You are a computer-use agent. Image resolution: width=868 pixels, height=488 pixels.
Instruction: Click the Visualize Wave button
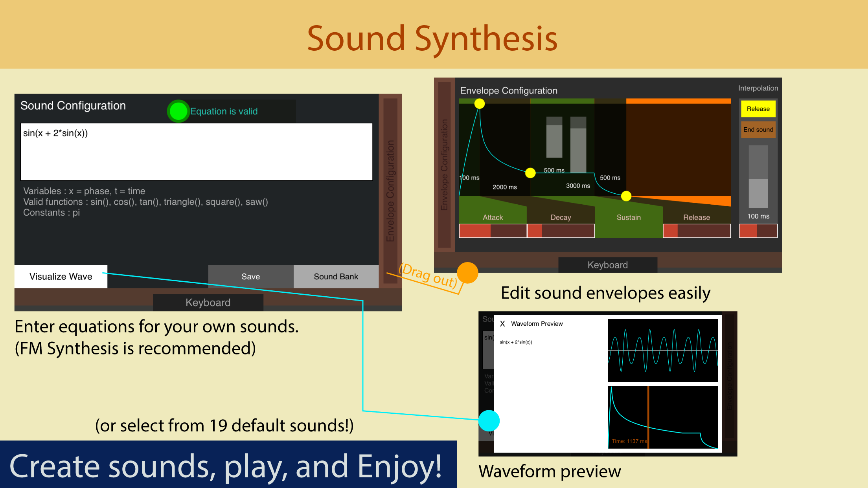[x=61, y=277]
